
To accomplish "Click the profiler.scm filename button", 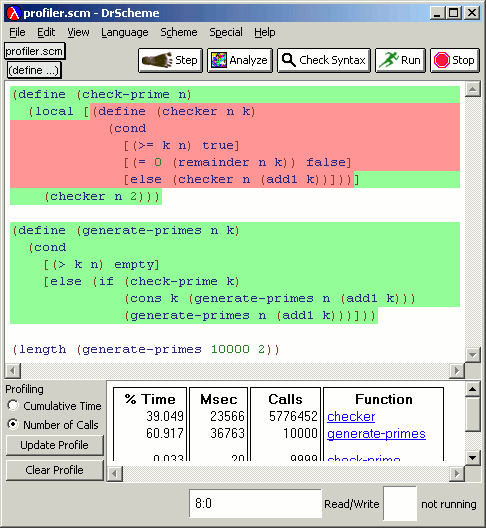I will (34, 51).
